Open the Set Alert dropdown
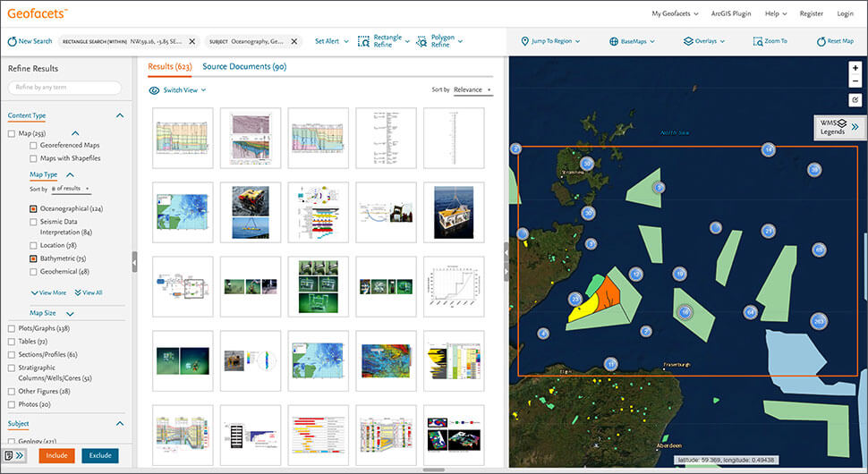 point(332,41)
